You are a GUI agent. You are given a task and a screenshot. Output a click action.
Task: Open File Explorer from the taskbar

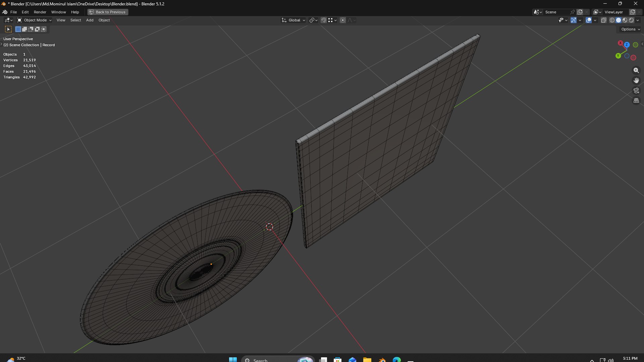click(367, 360)
